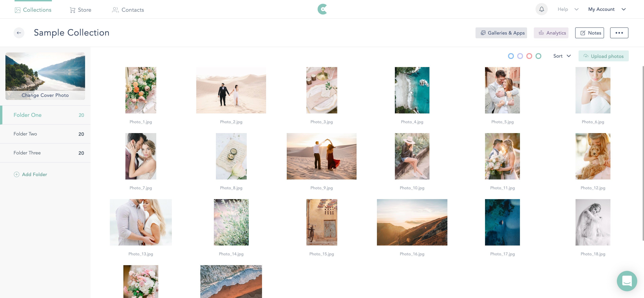Image resolution: width=644 pixels, height=298 pixels.
Task: Click the plus icon beside Add Folder
Action: 16,174
